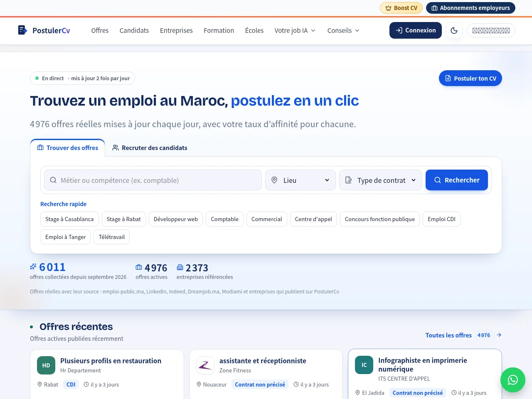Click the PostulerCv logo icon

click(22, 30)
